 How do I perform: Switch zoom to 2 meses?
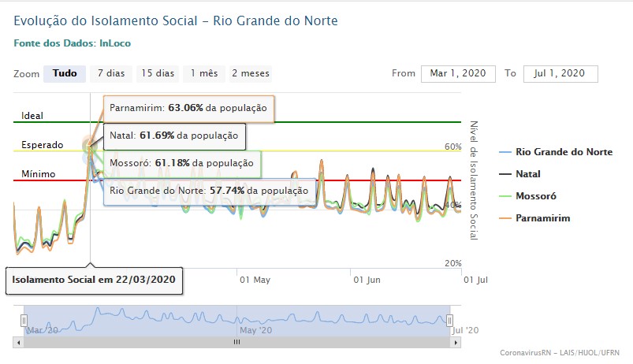pyautogui.click(x=251, y=73)
